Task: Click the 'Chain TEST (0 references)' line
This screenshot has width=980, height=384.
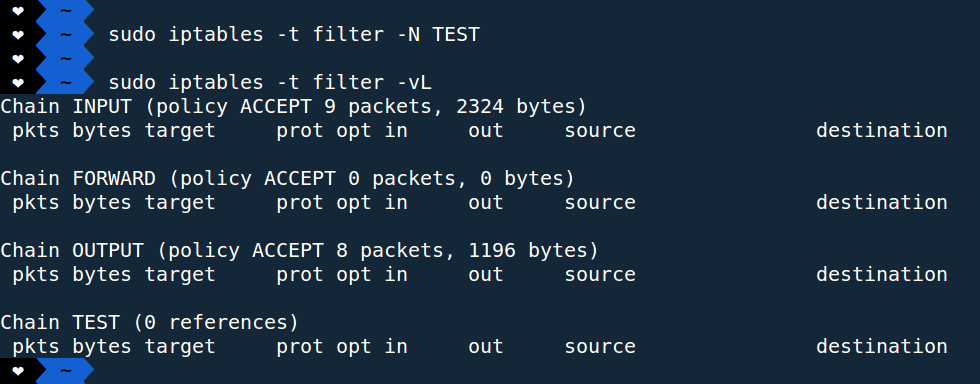Action: [149, 323]
